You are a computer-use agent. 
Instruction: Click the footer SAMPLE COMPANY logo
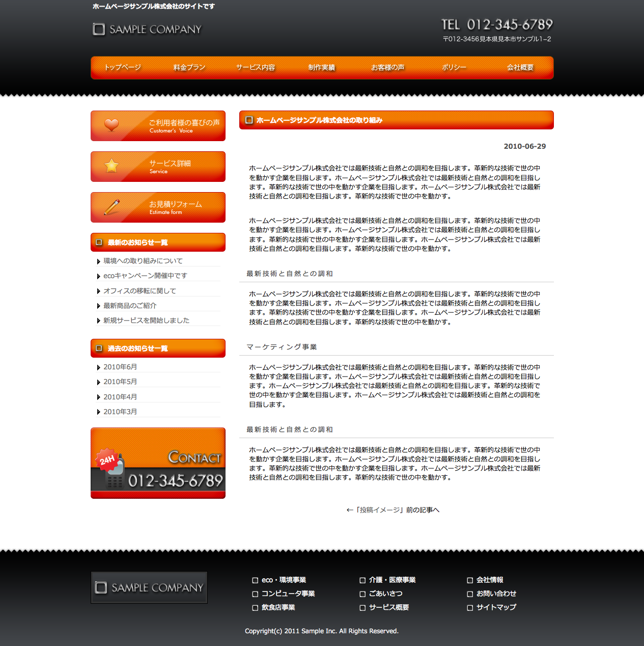(x=149, y=587)
